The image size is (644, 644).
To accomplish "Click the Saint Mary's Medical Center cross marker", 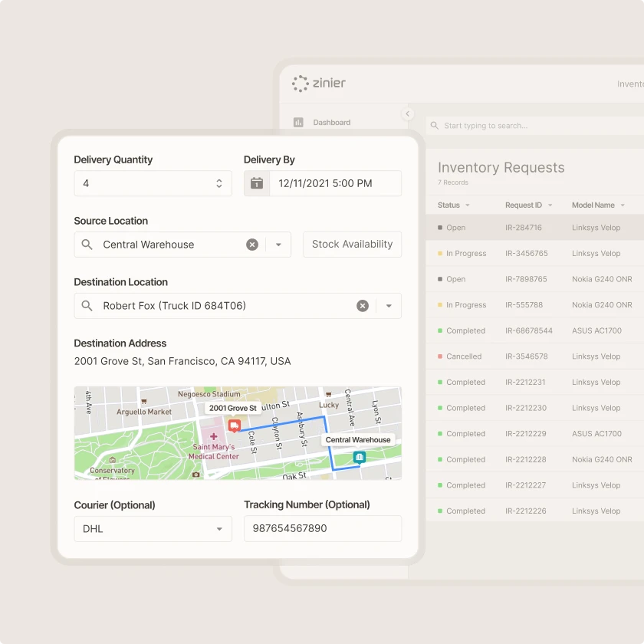I will point(214,436).
